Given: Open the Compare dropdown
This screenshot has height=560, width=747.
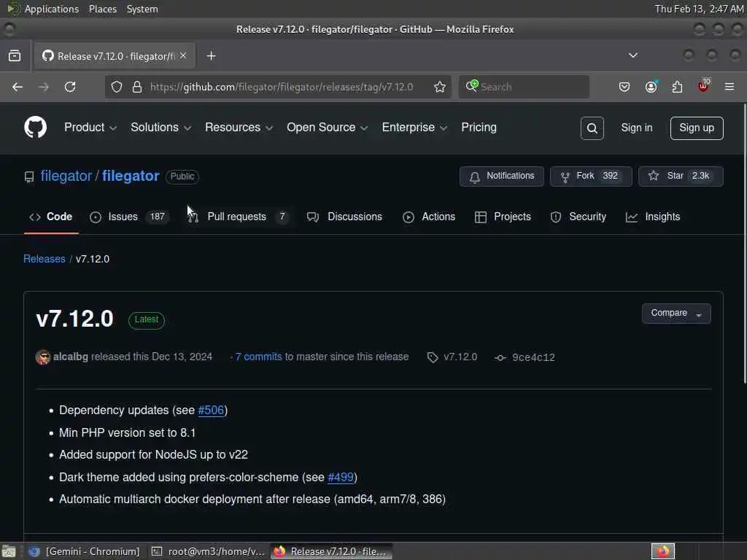Looking at the screenshot, I should [x=676, y=314].
